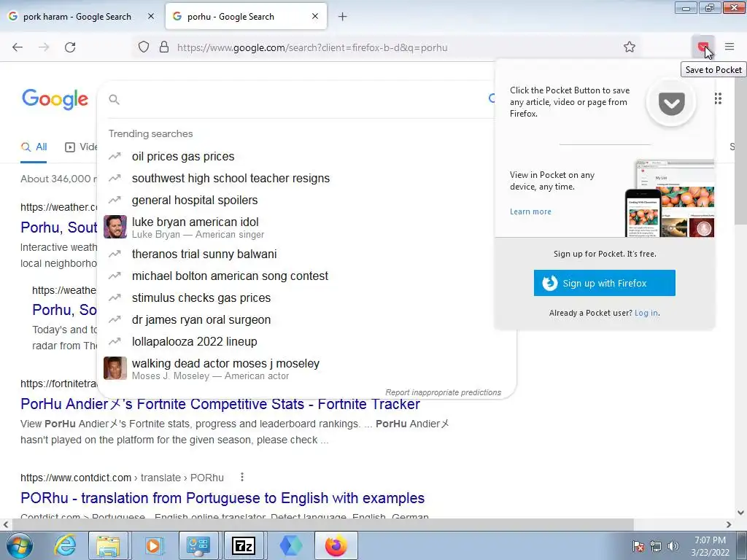
Task: Go back using the browser back arrow
Action: [x=18, y=47]
